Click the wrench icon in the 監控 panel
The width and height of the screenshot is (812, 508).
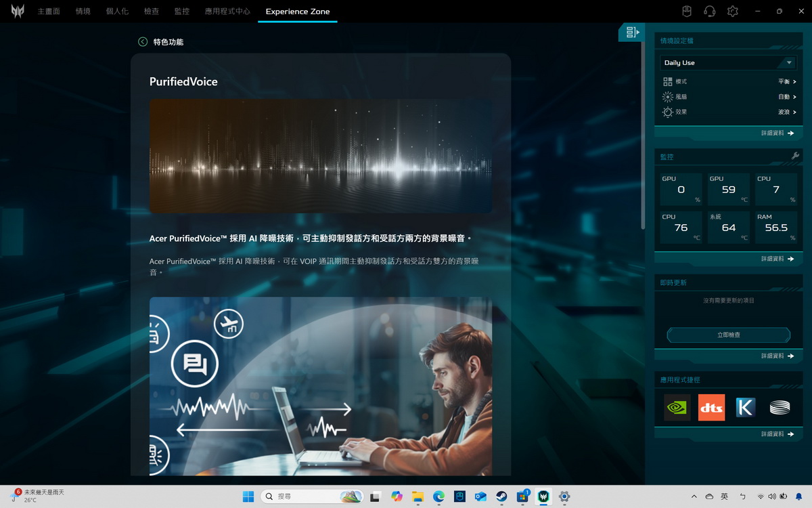point(795,156)
